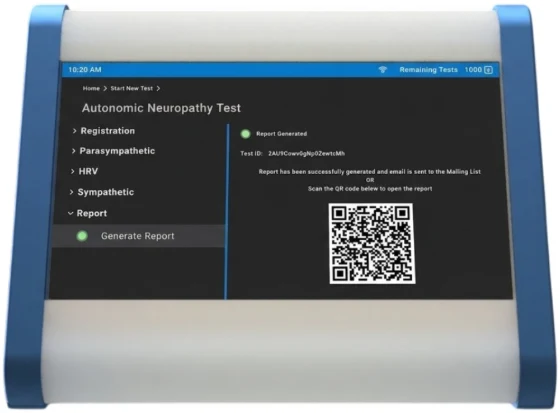This screenshot has height=413, width=560.
Task: Click the Wi-Fi status icon
Action: (x=382, y=69)
